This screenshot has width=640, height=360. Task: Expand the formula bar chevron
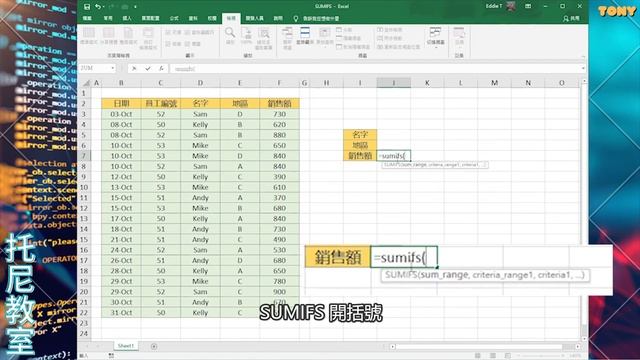pos(583,69)
